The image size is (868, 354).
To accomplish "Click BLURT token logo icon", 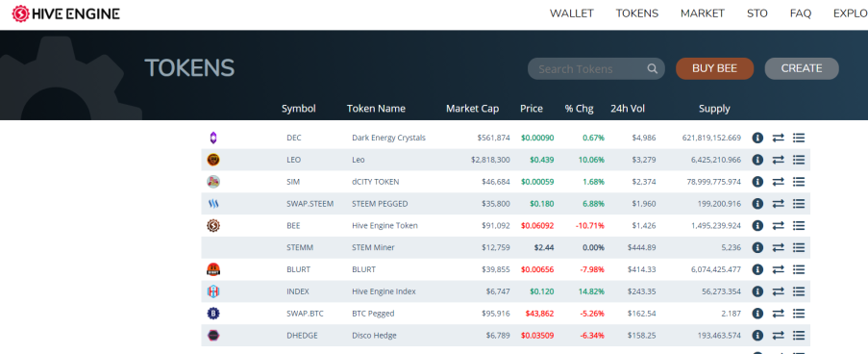I will point(213,269).
